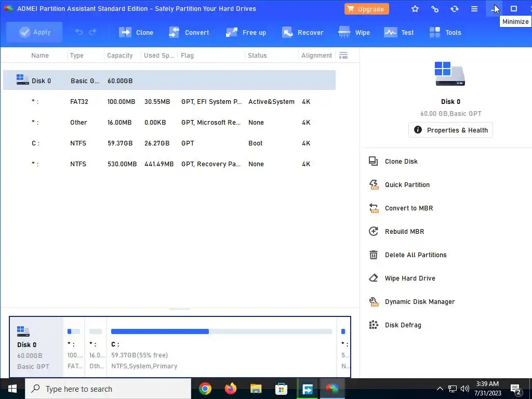Open Google Chrome from the taskbar
532x399 pixels.
tap(205, 389)
